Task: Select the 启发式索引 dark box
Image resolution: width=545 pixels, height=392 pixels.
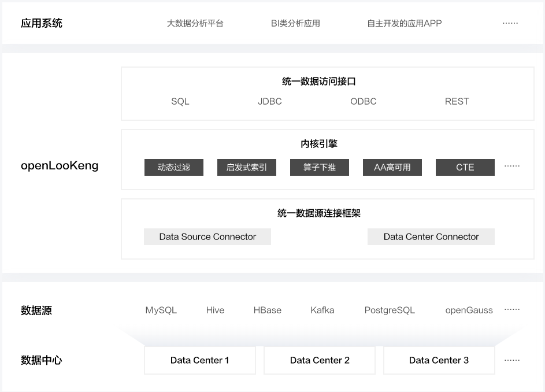Action: [x=247, y=167]
